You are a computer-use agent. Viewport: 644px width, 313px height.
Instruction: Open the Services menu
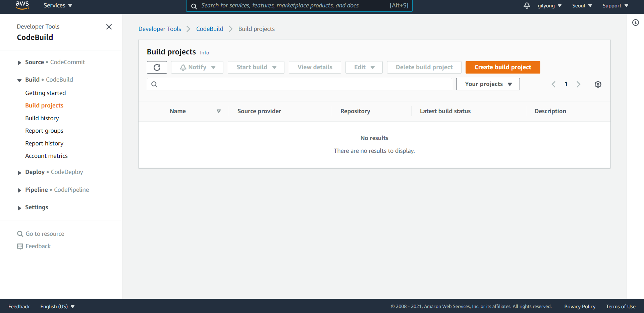point(58,5)
